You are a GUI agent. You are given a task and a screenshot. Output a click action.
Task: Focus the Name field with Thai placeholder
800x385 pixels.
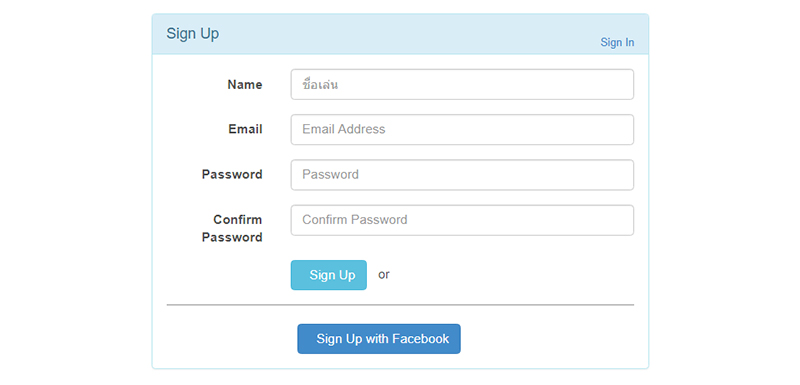click(x=462, y=85)
